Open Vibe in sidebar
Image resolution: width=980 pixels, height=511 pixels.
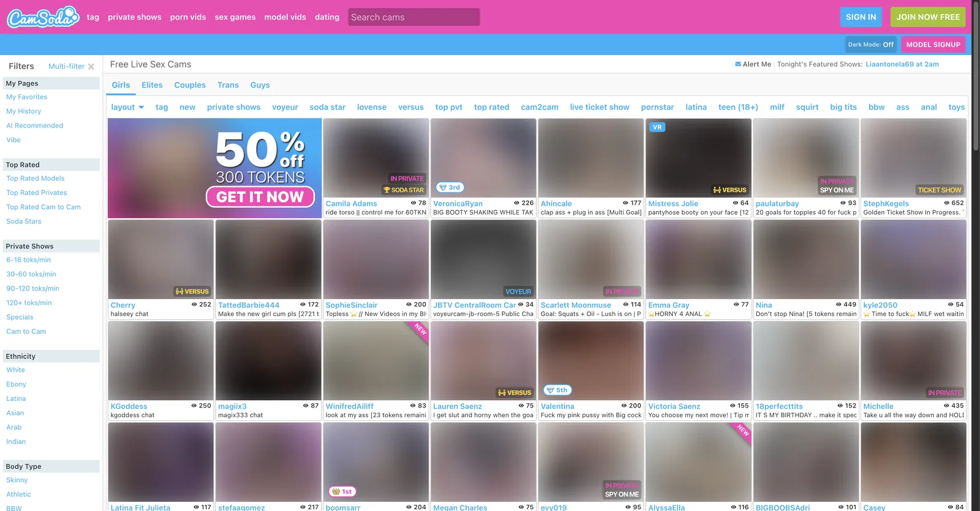pyautogui.click(x=13, y=140)
